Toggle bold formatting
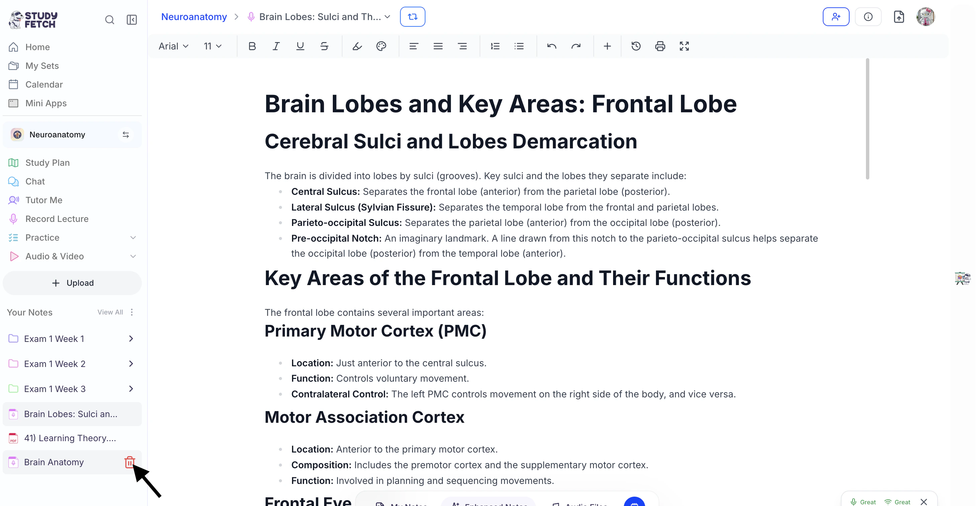The width and height of the screenshot is (980, 506). tap(252, 46)
